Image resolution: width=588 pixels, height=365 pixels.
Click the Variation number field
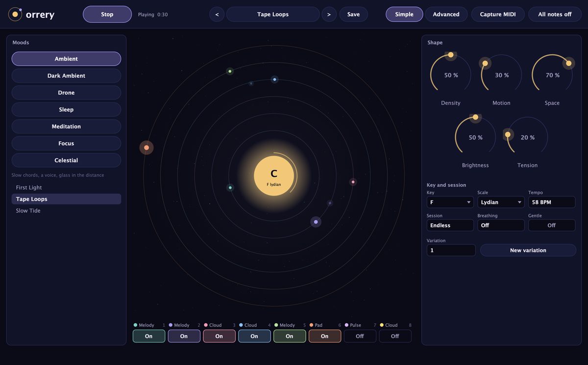tap(451, 250)
